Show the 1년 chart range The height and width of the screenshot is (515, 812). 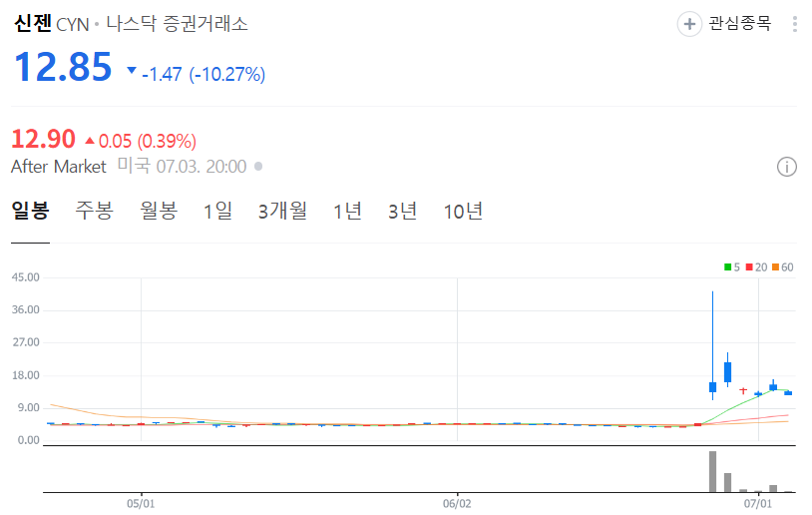tap(347, 211)
